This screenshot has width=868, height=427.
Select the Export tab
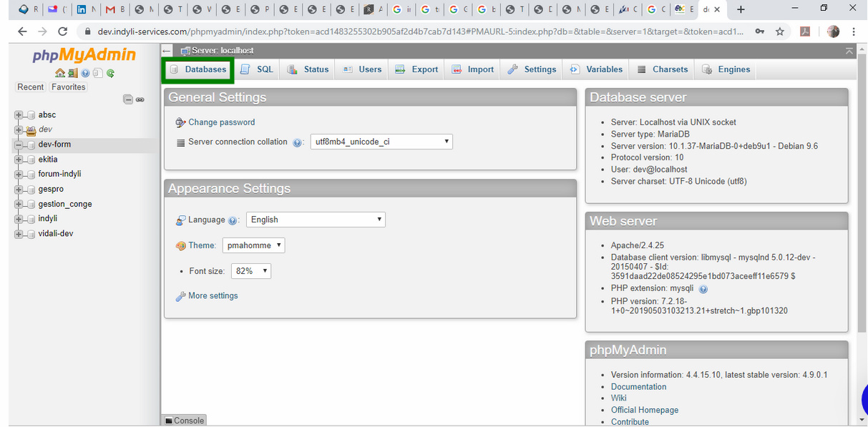416,69
